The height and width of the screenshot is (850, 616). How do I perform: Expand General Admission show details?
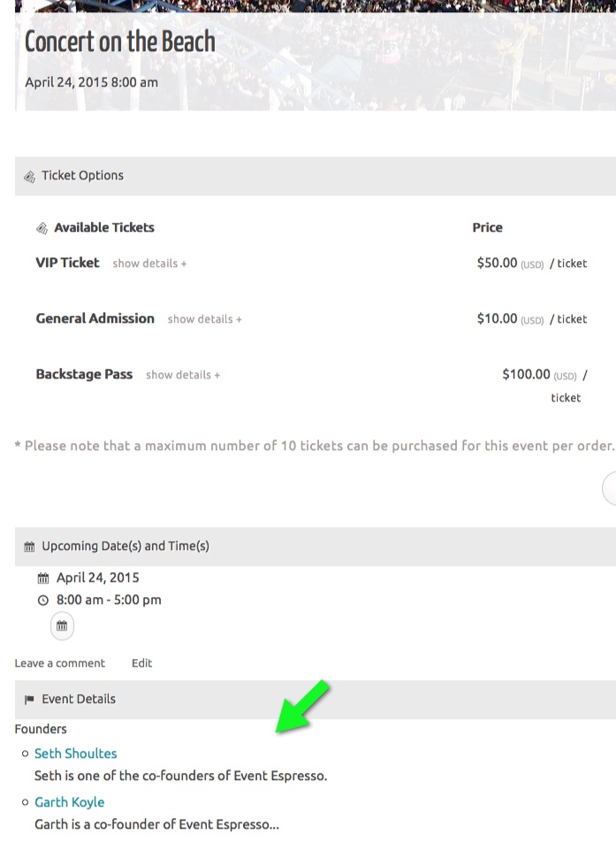point(205,319)
